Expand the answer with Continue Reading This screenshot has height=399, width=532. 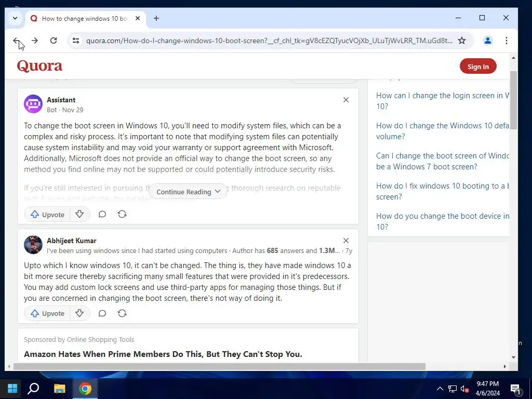click(188, 192)
